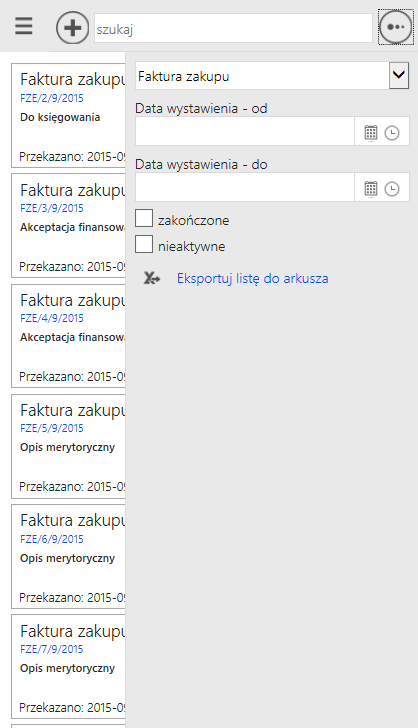Click the Data wystawienia - do input field
This screenshot has width=418, height=728.
(x=245, y=187)
